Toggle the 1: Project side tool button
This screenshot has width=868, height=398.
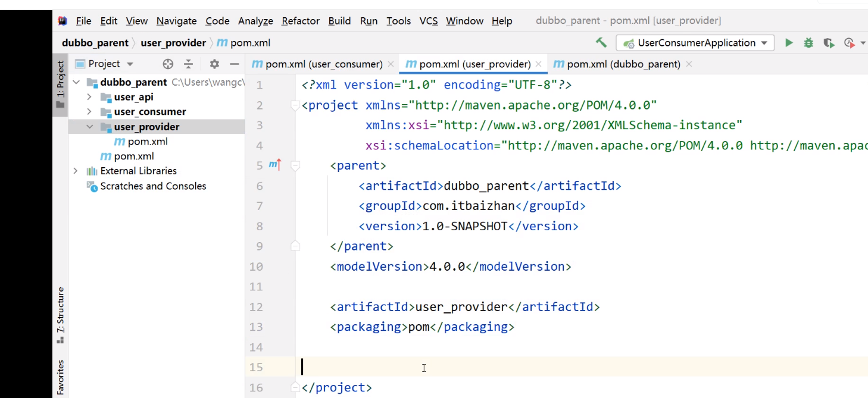[60, 84]
